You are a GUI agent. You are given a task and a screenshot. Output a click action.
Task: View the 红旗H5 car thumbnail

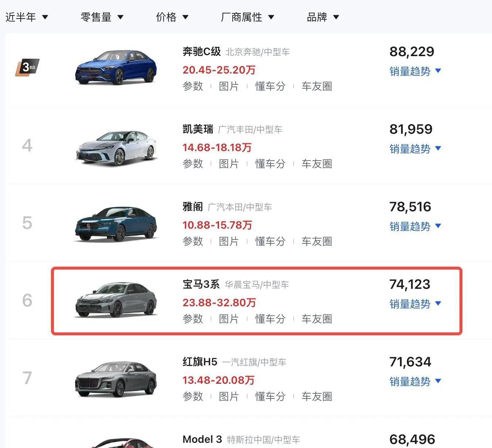tap(116, 379)
